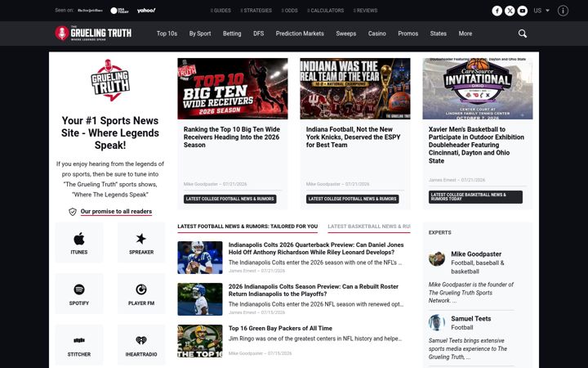Click CareSource Invitational thumbnail
Screen dimensions: 588x368
click(478, 88)
